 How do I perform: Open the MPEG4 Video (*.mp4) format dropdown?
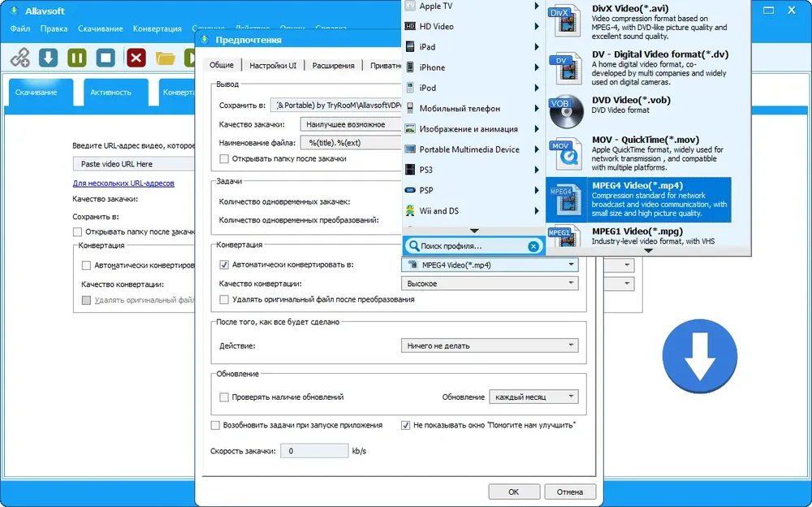(490, 265)
